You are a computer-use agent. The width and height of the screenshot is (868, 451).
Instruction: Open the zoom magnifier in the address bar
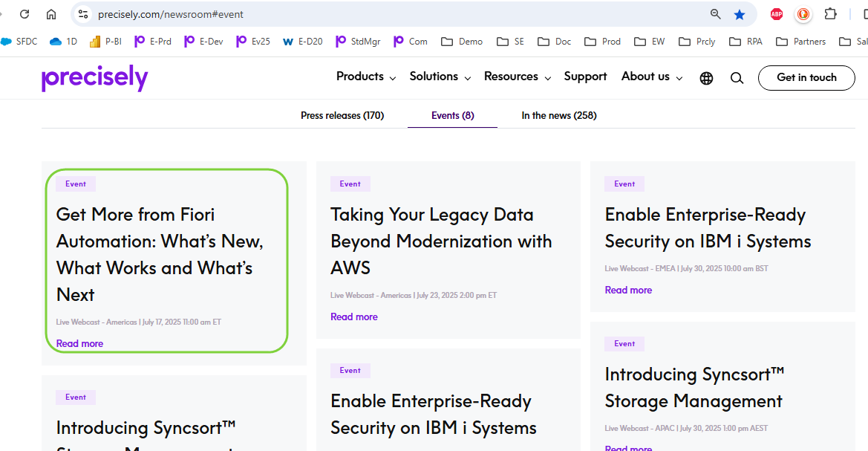[x=716, y=14]
